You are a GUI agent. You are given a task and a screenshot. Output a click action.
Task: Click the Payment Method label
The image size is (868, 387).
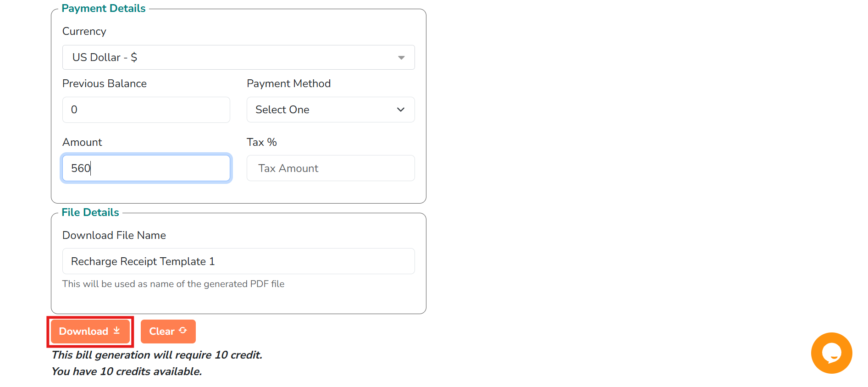pyautogui.click(x=288, y=83)
